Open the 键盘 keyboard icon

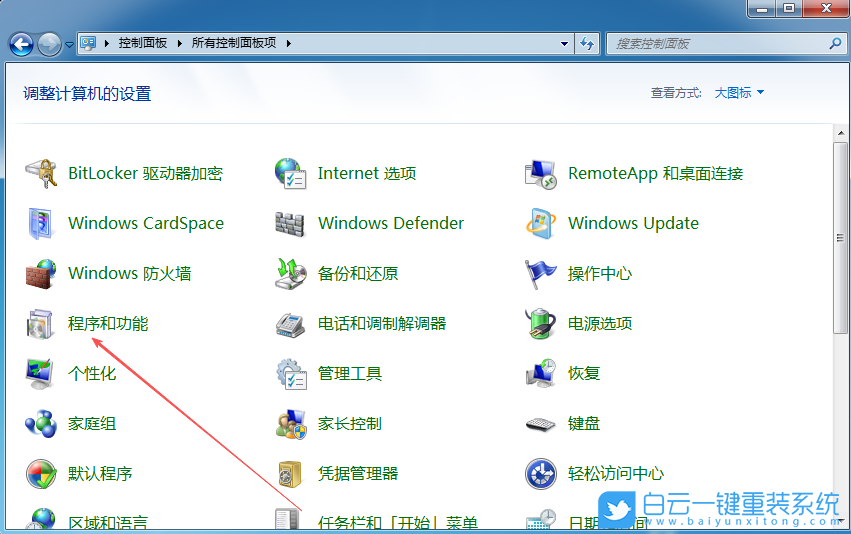coord(541,424)
